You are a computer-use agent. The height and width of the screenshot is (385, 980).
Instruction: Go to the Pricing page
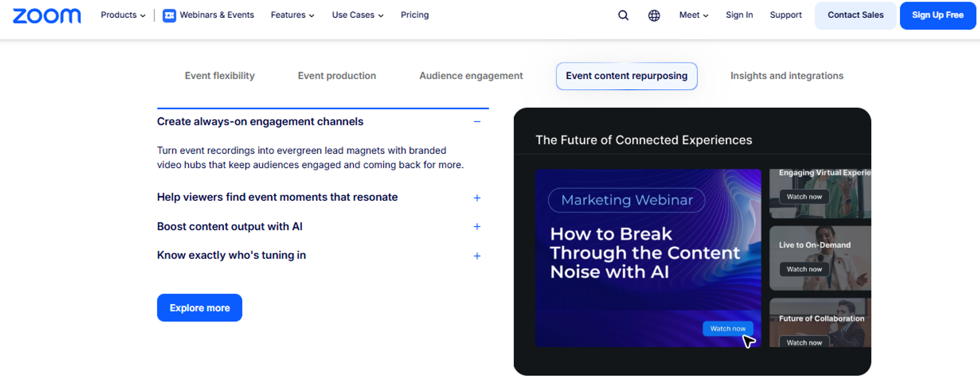click(x=414, y=15)
